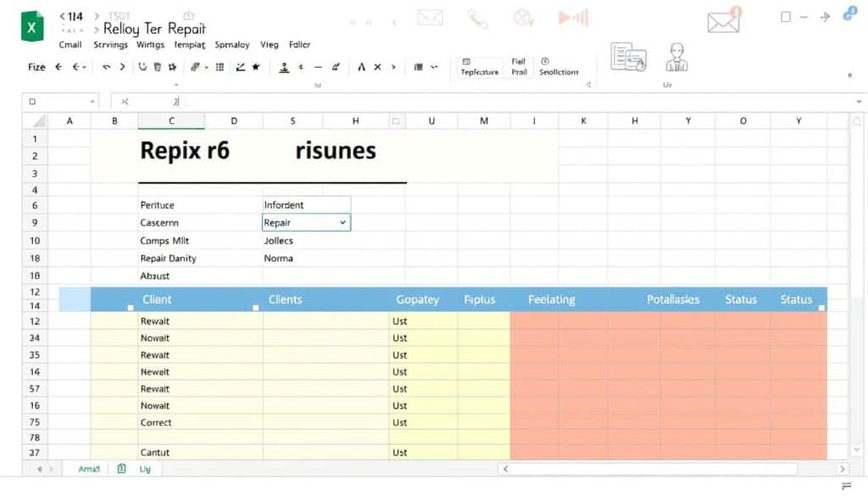Click the Tepfecture button
Screen dimensions: 868x496
pyautogui.click(x=480, y=68)
